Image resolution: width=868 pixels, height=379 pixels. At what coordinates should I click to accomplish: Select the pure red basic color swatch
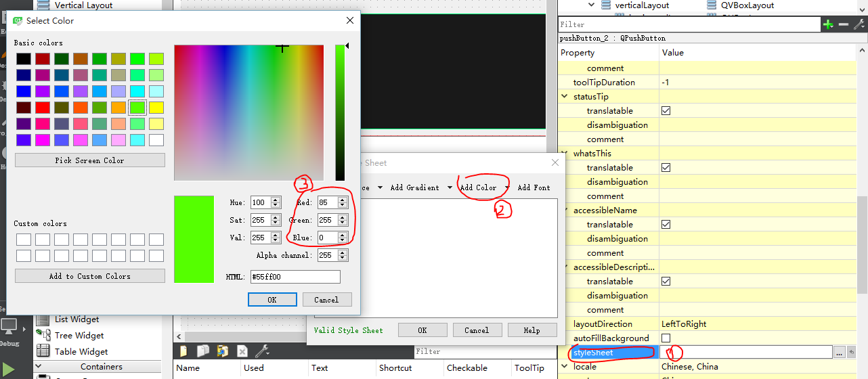[x=43, y=108]
